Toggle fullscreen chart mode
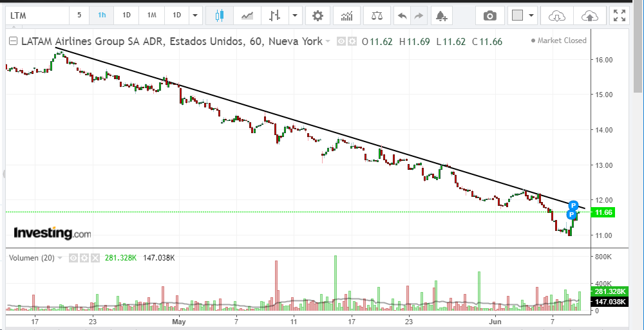 coord(620,16)
